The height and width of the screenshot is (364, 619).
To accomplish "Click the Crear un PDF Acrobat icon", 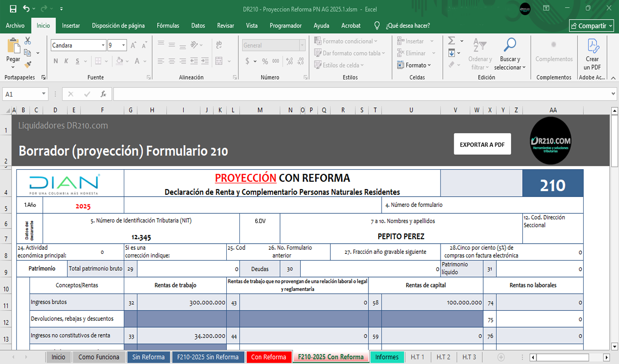I will pos(592,46).
